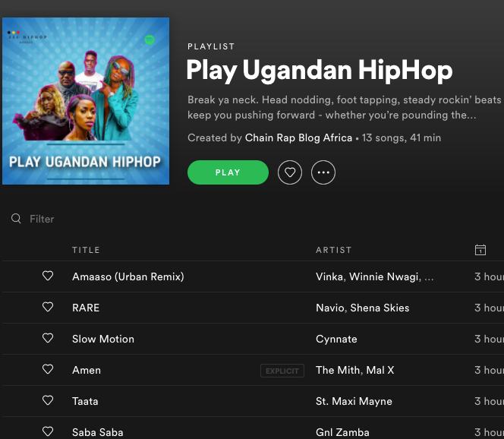This screenshot has height=439, width=504.
Task: Favorite the Taata track
Action: [48, 400]
